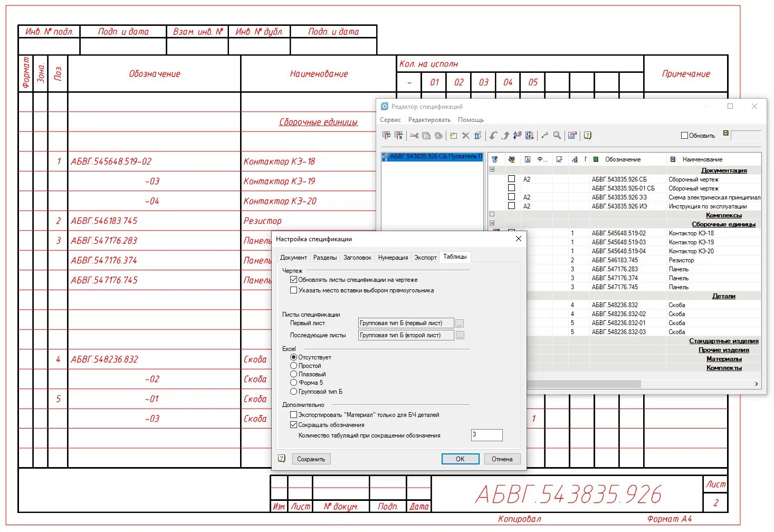Switch to the Экспорт tab

pos(425,258)
